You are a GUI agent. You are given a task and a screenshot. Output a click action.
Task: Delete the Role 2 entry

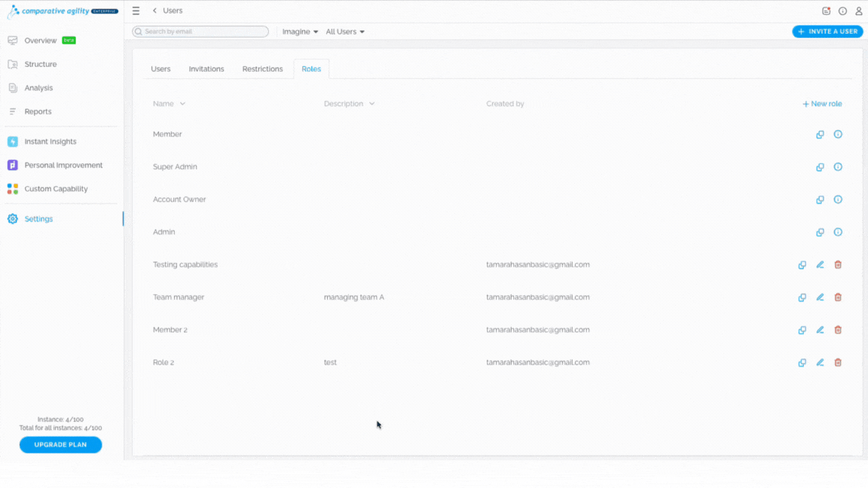(x=838, y=362)
